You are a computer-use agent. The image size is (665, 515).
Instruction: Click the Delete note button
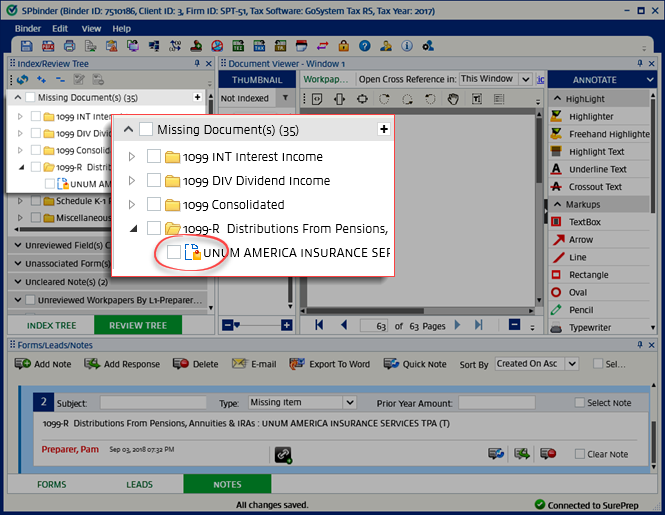click(x=196, y=364)
